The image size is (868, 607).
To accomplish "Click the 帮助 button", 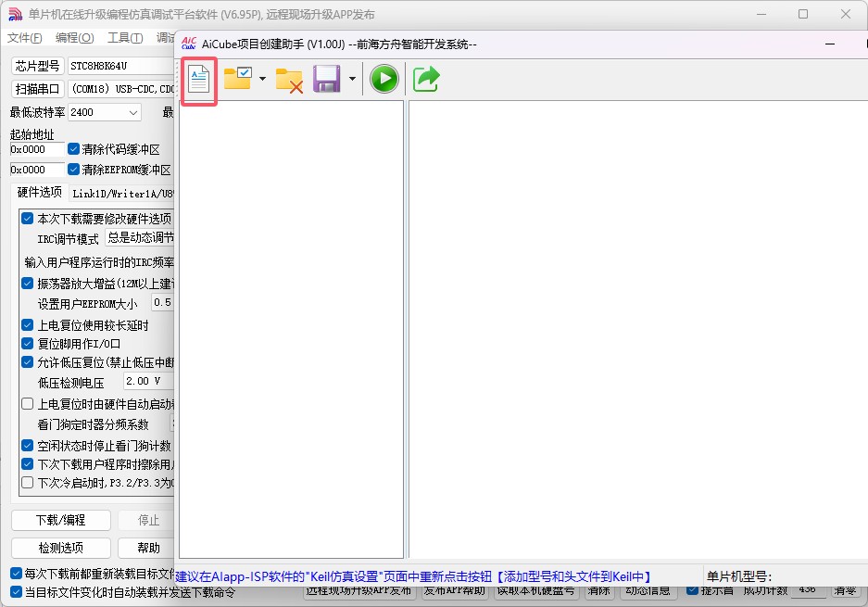I will (x=146, y=548).
